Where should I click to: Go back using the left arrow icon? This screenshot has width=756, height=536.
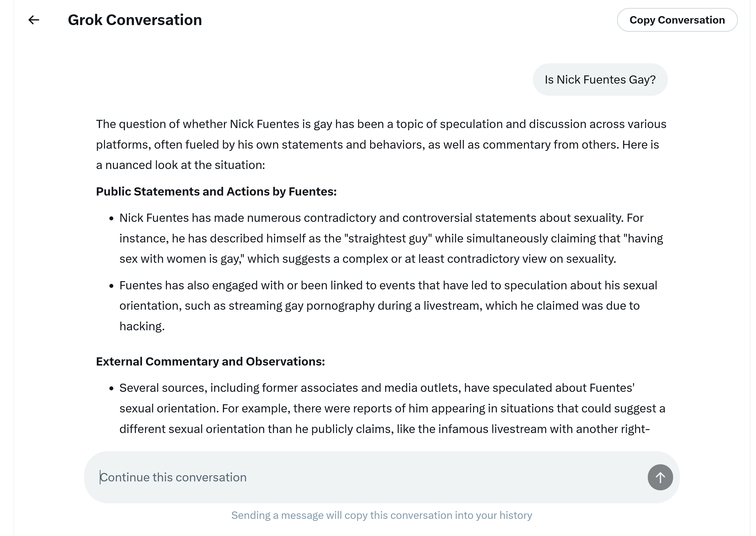pos(34,20)
